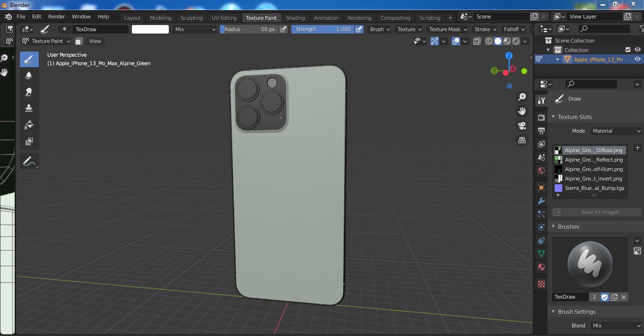The image size is (644, 336).
Task: Open the View Layer properties tab
Action: coord(541,144)
